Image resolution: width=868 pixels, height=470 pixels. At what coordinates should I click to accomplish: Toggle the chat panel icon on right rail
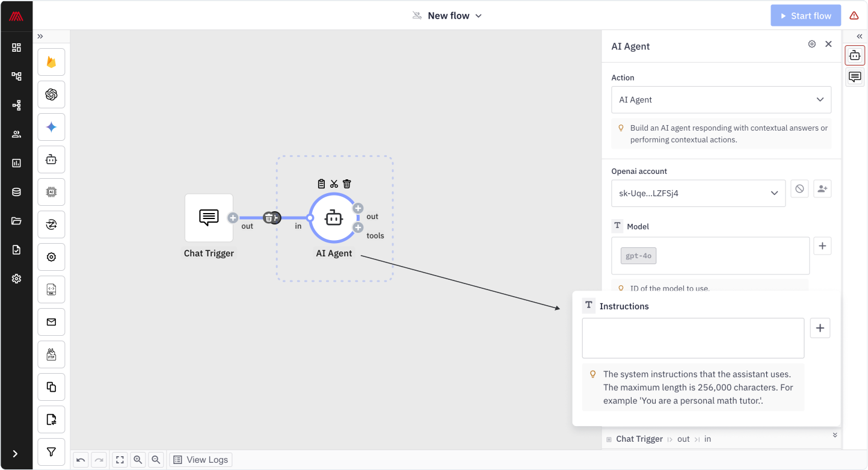pos(855,77)
